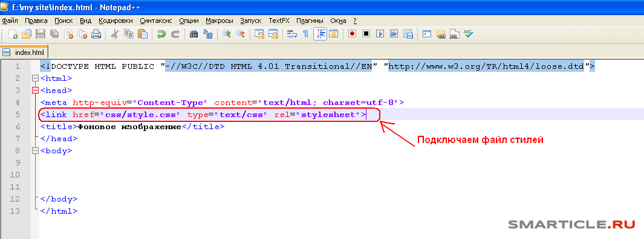
Task: Click the console window toolbar icon
Action: [x=427, y=34]
